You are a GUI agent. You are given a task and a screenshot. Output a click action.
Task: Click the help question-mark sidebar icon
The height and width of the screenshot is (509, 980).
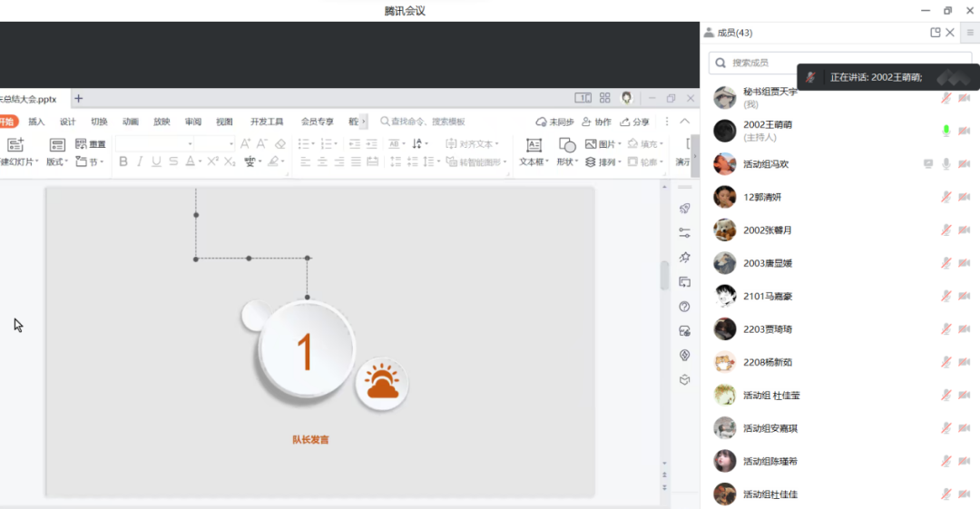point(685,307)
